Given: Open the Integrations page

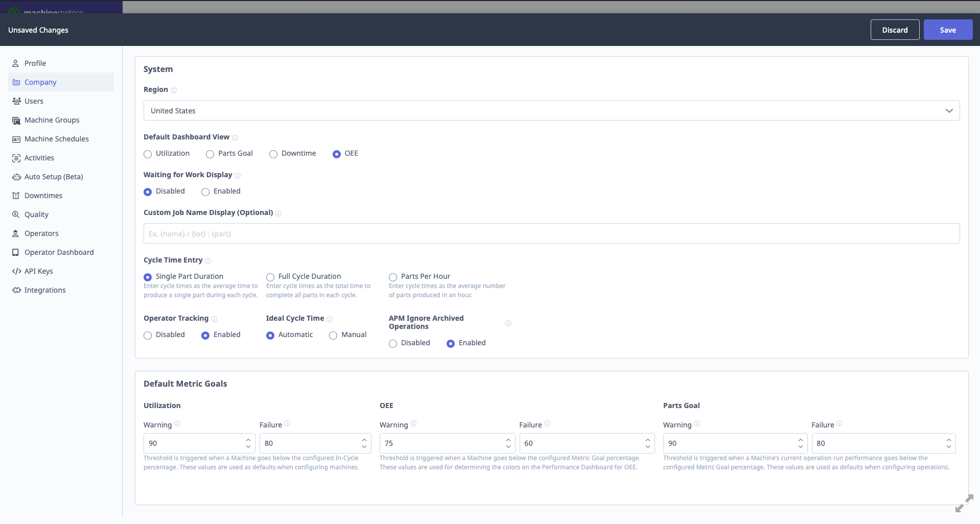Looking at the screenshot, I should coord(45,290).
